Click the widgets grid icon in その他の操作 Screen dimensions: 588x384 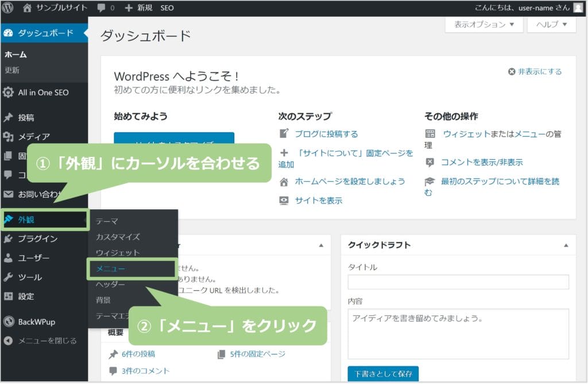(x=430, y=133)
